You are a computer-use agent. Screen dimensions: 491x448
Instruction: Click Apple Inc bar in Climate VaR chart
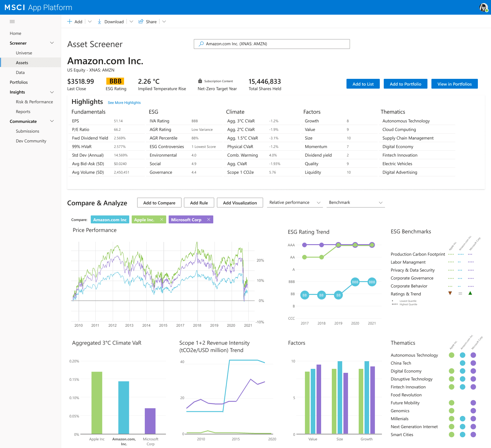coord(97,403)
